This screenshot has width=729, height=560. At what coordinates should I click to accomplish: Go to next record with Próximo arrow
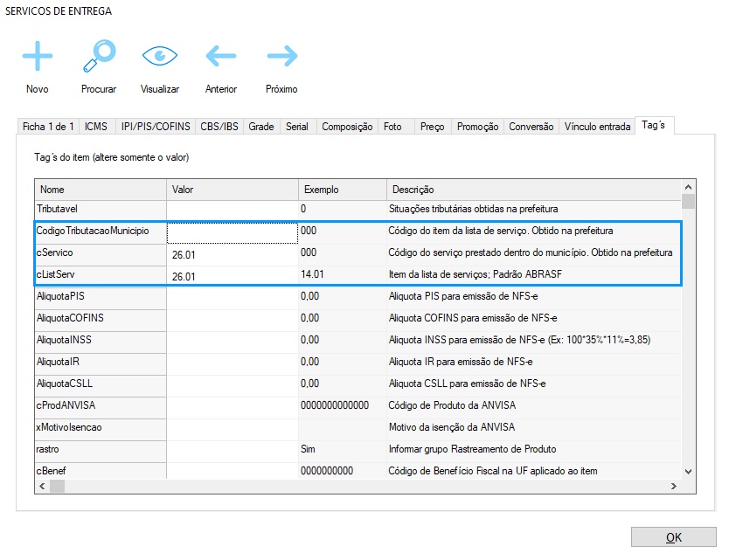pyautogui.click(x=281, y=57)
